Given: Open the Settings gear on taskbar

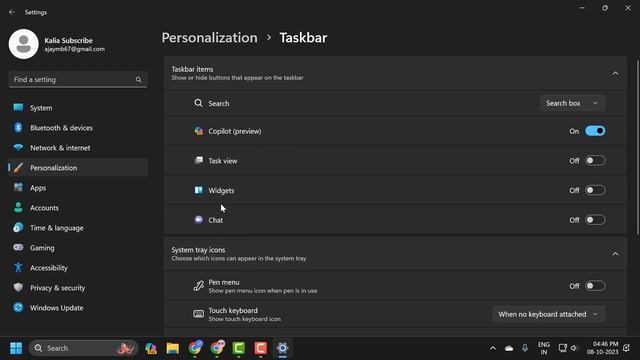Looking at the screenshot, I should [x=282, y=348].
